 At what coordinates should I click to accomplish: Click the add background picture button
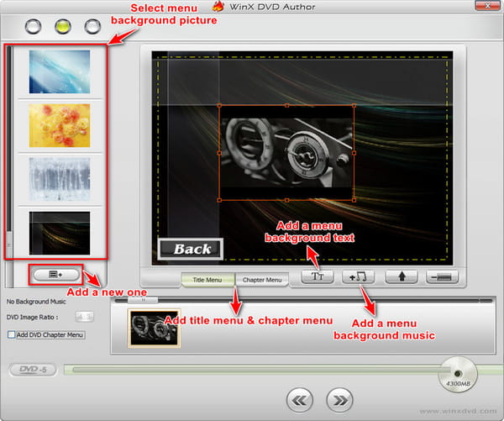click(56, 275)
